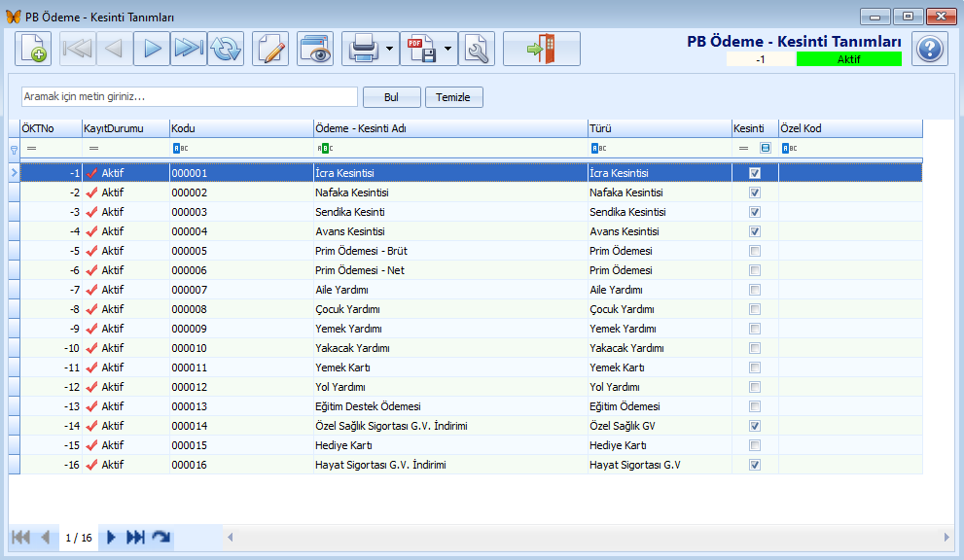Select the Yol Yardımı type cell
964x560 pixels.
(x=660, y=387)
